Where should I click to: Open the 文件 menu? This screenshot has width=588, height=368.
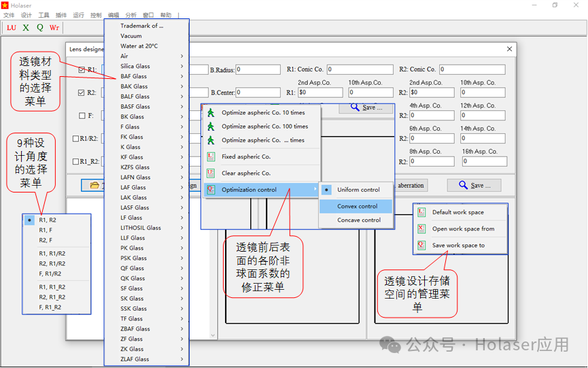click(x=9, y=15)
